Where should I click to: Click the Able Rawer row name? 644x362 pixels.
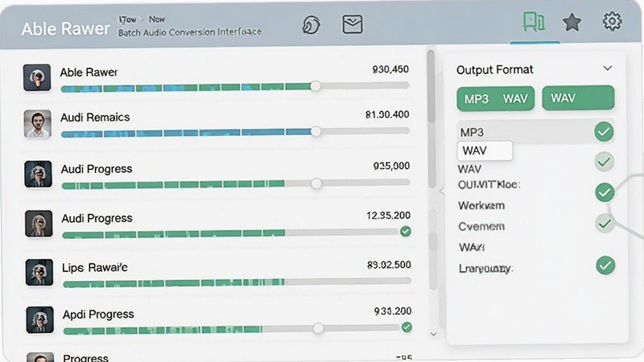coord(89,72)
